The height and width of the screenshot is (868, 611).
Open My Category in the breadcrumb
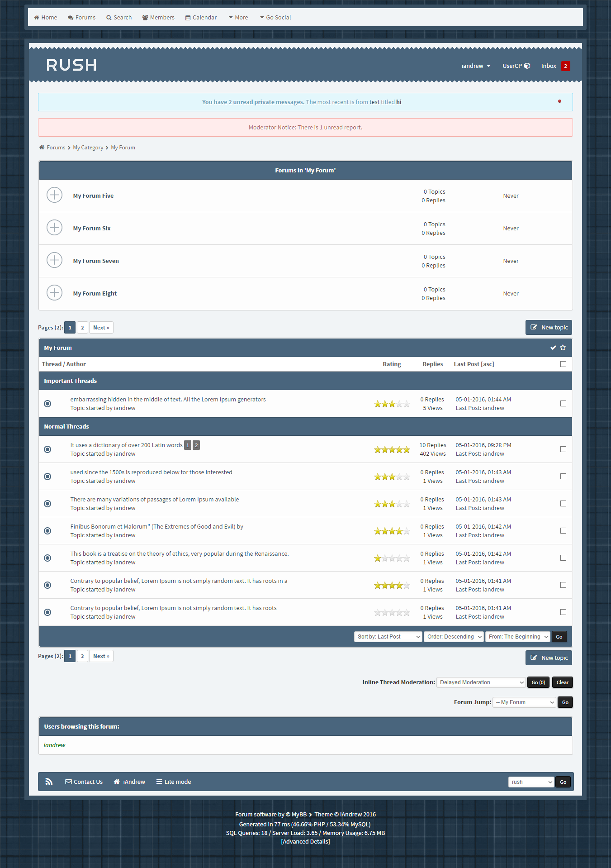click(88, 148)
